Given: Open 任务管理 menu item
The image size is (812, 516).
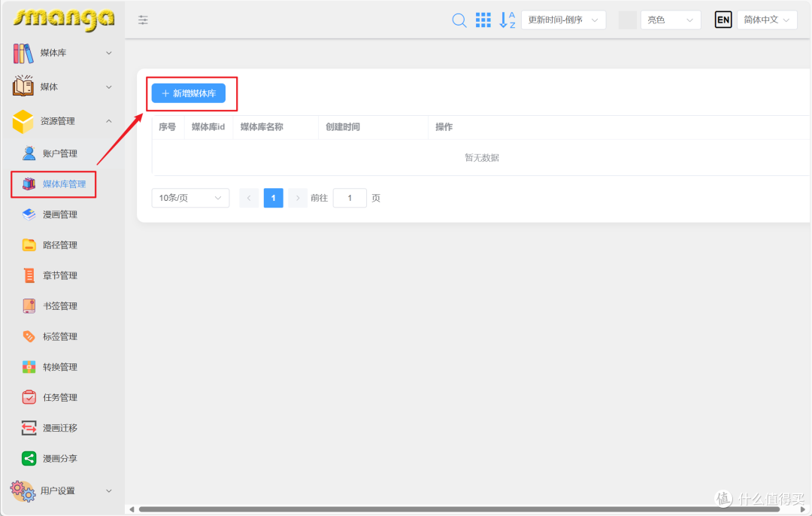Looking at the screenshot, I should pos(62,397).
